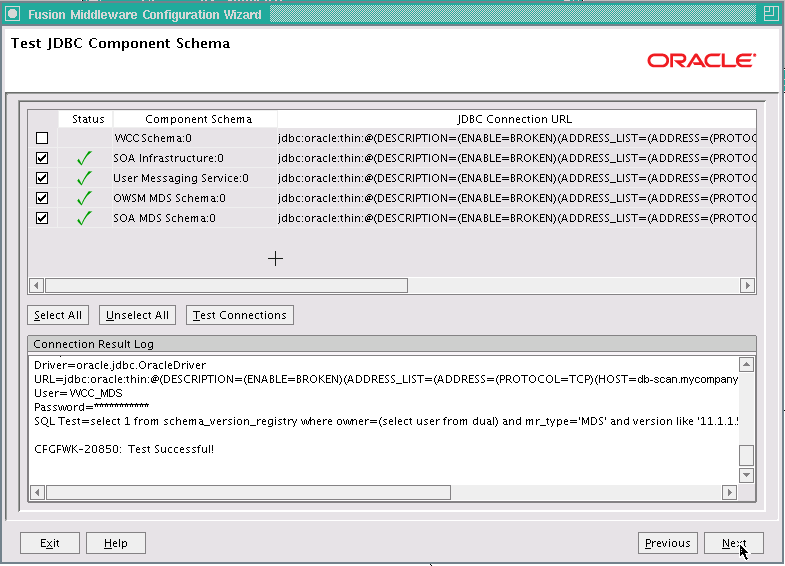This screenshot has width=785, height=566.
Task: Uncheck the OWSM MDS Schema:0 checkbox
Action: tap(42, 198)
